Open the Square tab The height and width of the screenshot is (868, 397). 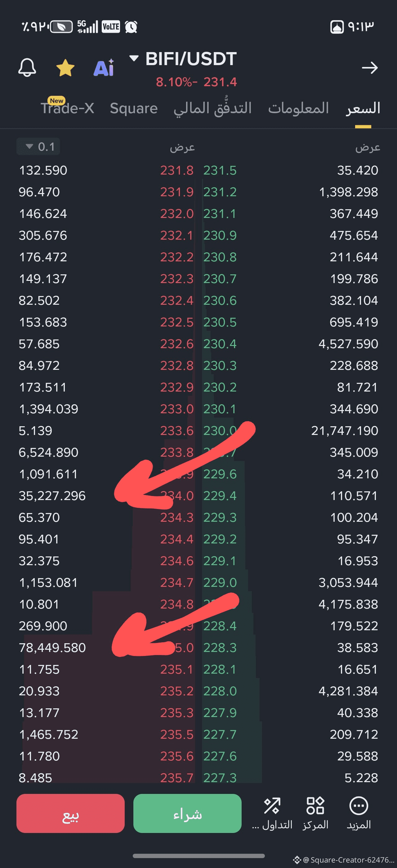click(134, 108)
